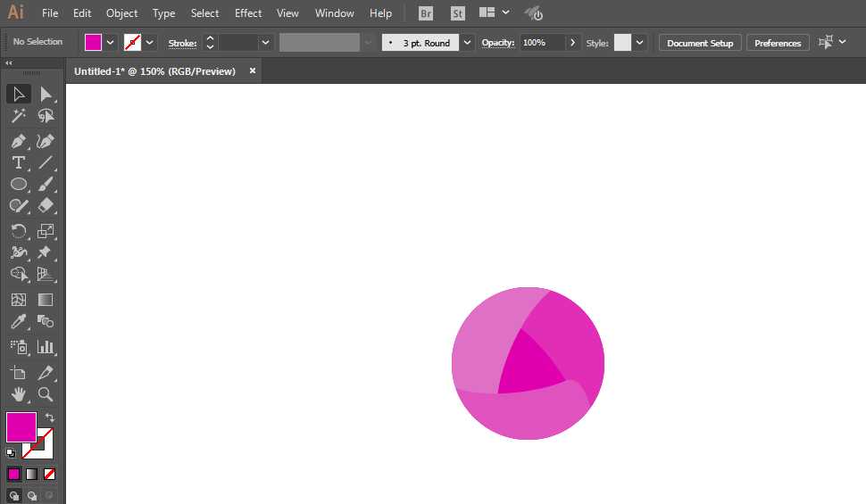Activate the Eyedropper tool
The width and height of the screenshot is (866, 504).
click(x=18, y=322)
